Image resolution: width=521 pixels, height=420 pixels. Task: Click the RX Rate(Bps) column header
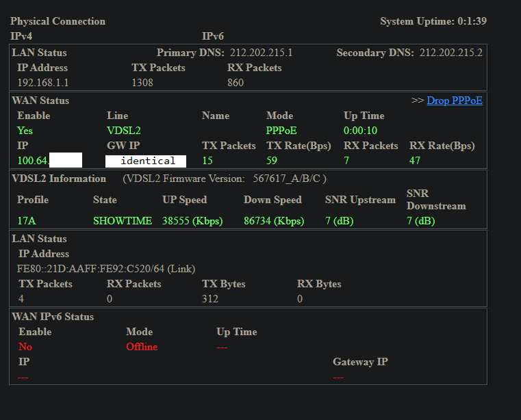click(x=442, y=146)
